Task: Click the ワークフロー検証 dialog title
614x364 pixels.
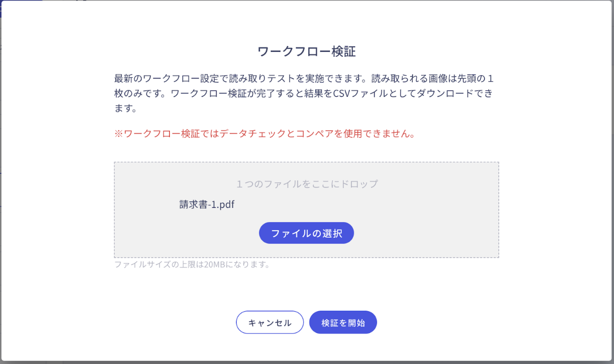Action: (307, 50)
